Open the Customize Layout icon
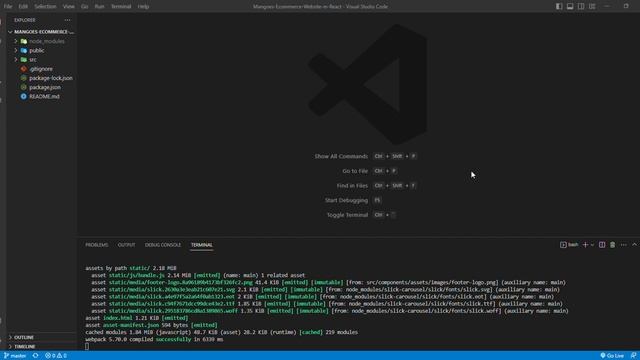Screen dimensions: 640x360 pos(592,6)
